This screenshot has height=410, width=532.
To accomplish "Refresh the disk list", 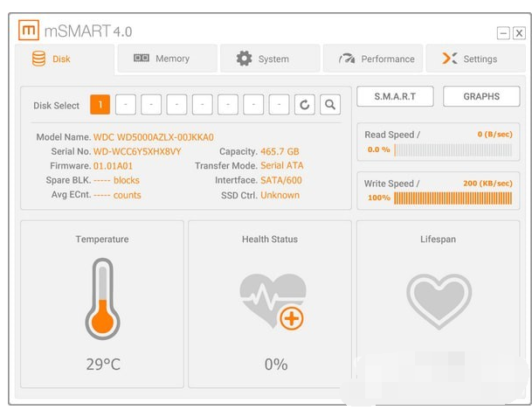I will pyautogui.click(x=304, y=105).
